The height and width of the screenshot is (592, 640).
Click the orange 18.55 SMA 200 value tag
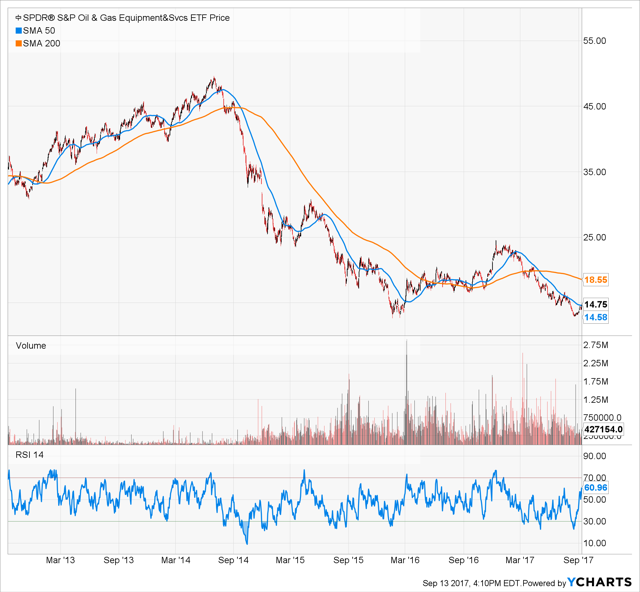point(596,280)
